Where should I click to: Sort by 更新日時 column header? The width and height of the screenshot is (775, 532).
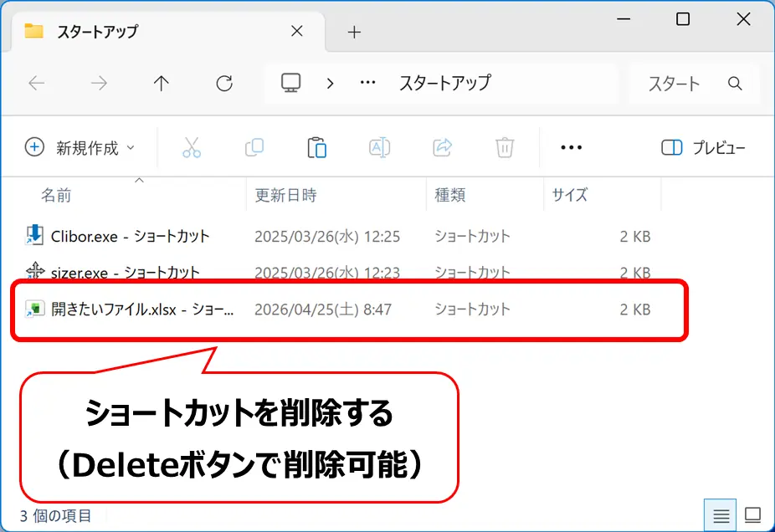(285, 195)
